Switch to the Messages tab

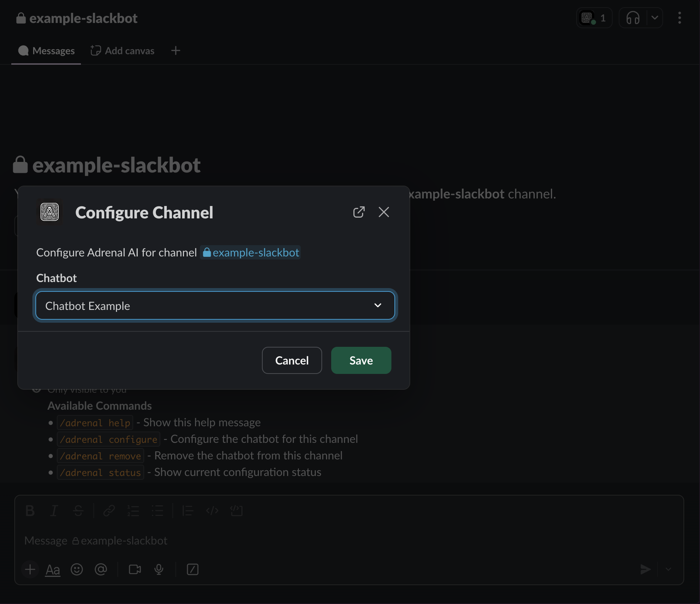46,51
